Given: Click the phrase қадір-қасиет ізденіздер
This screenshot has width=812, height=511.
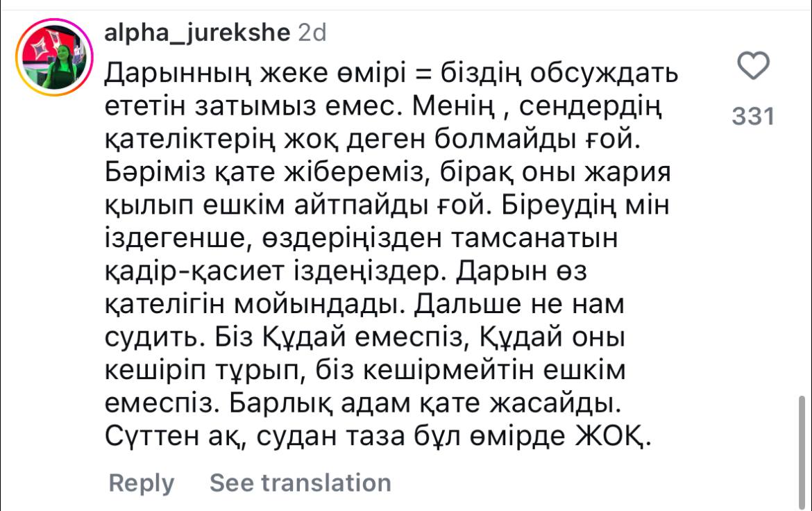Looking at the screenshot, I should pos(274,271).
